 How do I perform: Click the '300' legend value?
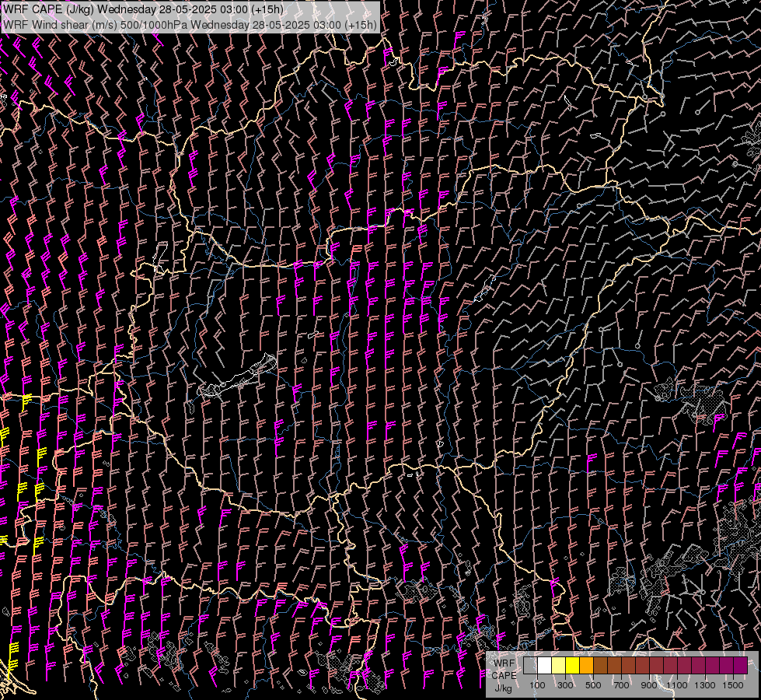[565, 685]
